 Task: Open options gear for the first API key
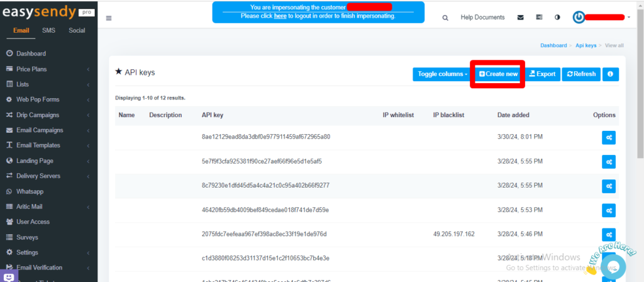pyautogui.click(x=609, y=137)
